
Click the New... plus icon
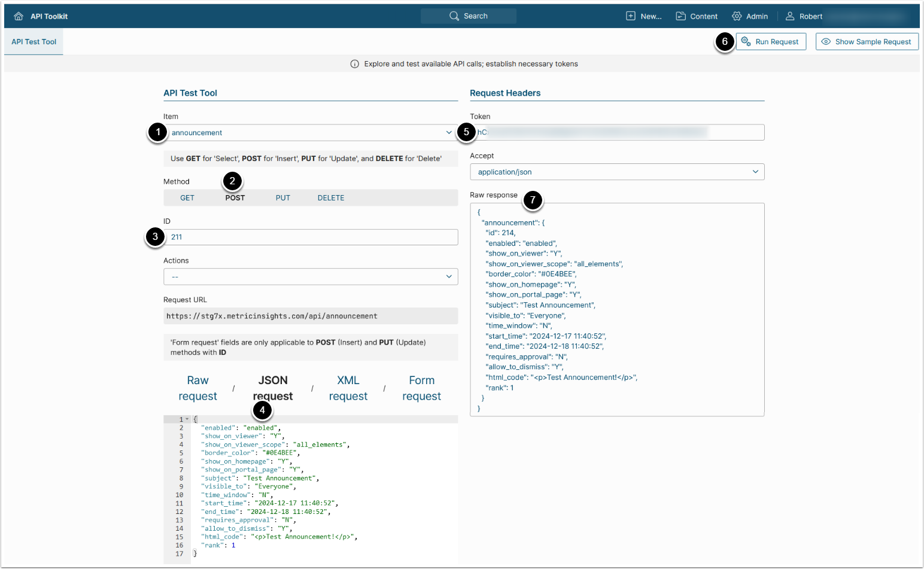(x=631, y=16)
